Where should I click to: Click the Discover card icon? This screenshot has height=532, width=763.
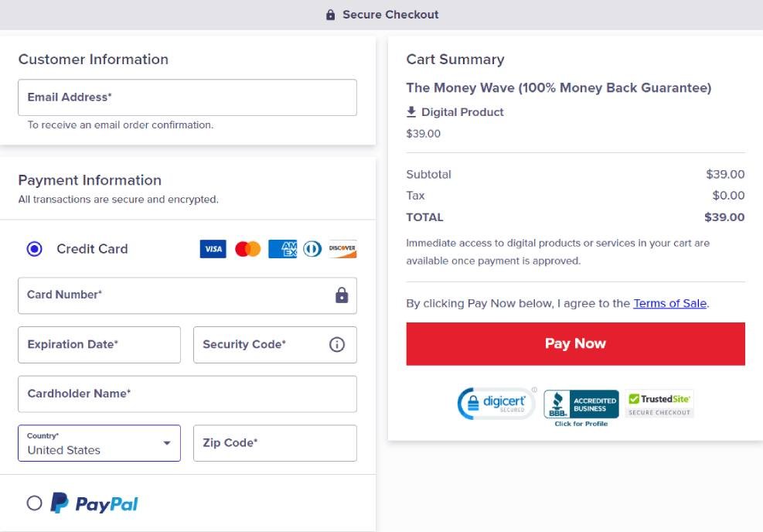tap(342, 248)
